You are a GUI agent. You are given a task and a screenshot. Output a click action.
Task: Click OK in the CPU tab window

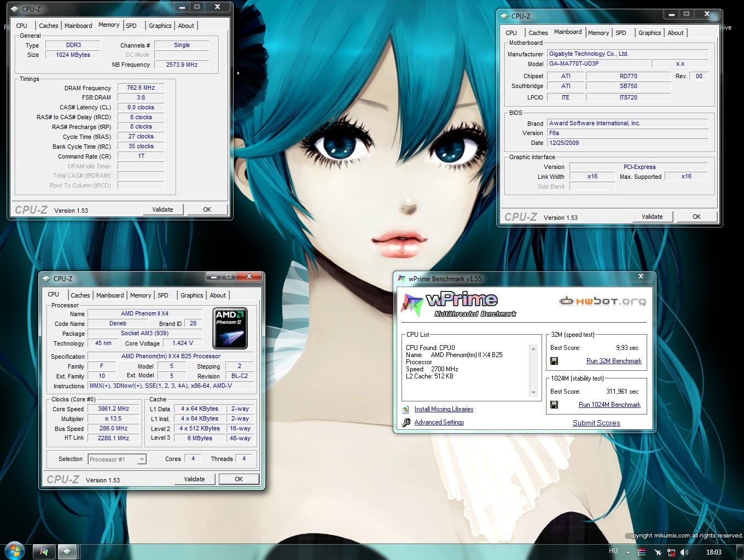tap(239, 479)
